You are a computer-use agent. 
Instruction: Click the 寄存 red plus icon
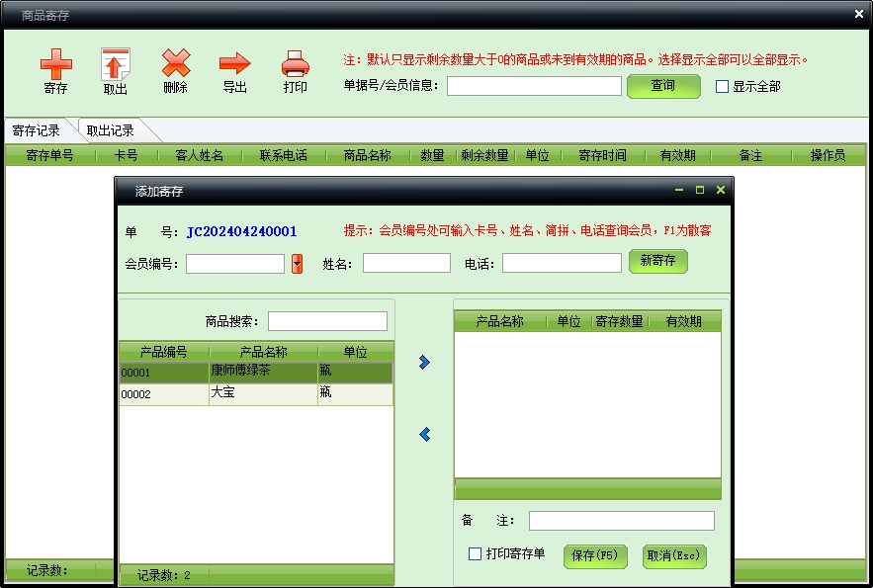point(56,65)
